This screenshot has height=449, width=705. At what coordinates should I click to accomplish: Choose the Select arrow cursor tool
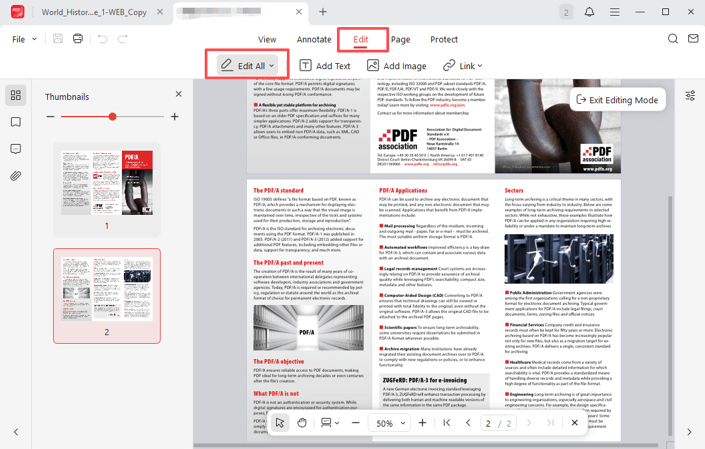280,423
